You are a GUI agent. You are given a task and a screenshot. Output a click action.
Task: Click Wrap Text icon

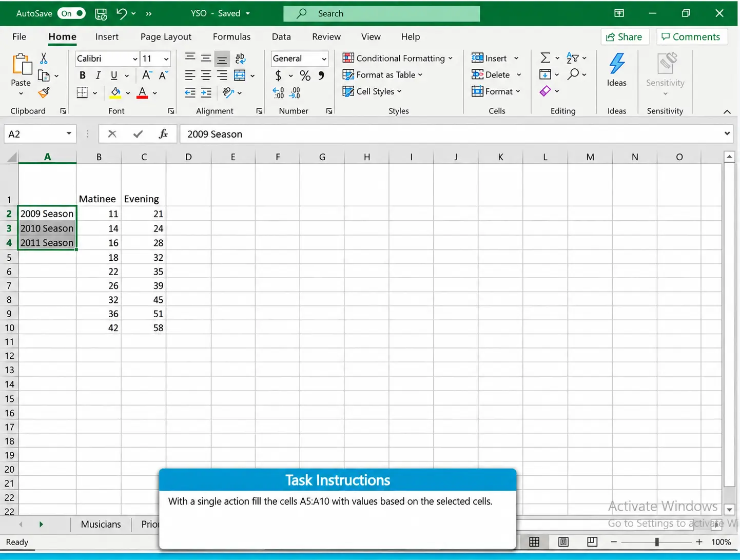coord(240,59)
